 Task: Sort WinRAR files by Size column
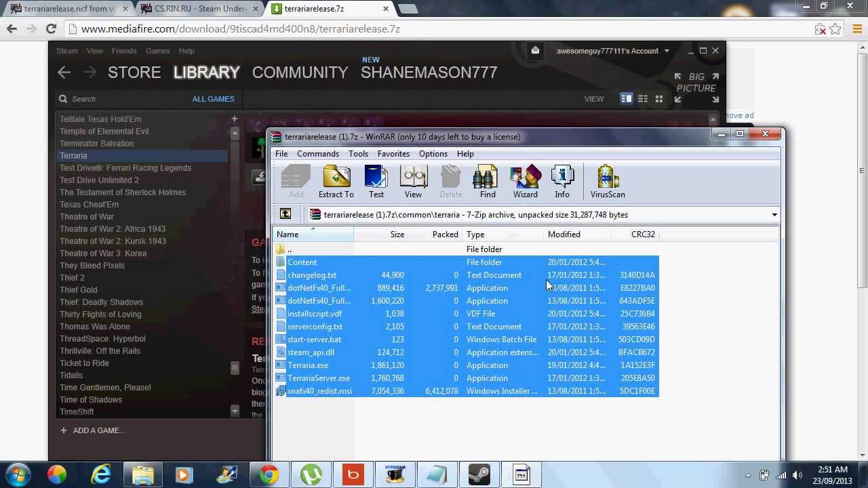(381, 235)
